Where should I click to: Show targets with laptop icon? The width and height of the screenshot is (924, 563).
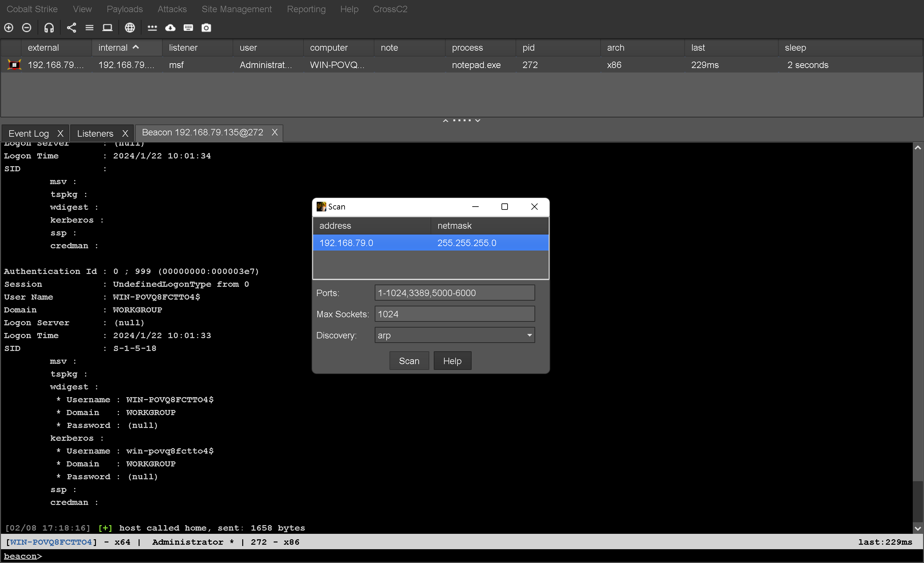click(x=107, y=27)
